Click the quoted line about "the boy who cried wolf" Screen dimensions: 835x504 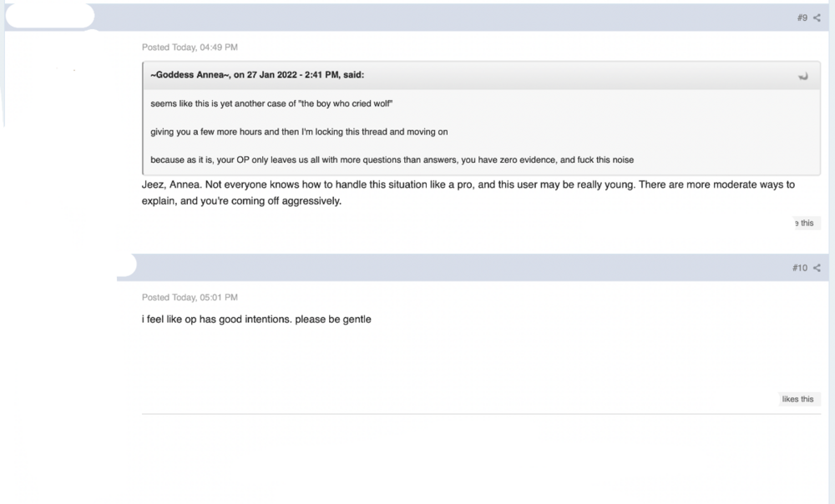tap(271, 103)
